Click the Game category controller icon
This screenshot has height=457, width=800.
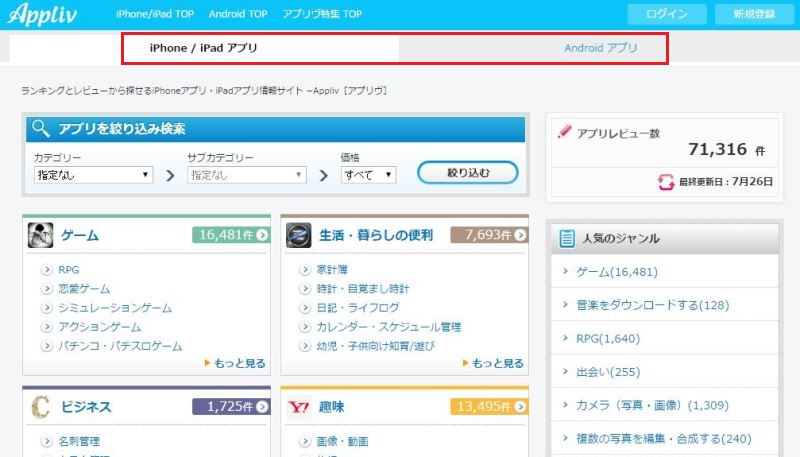[x=40, y=235]
